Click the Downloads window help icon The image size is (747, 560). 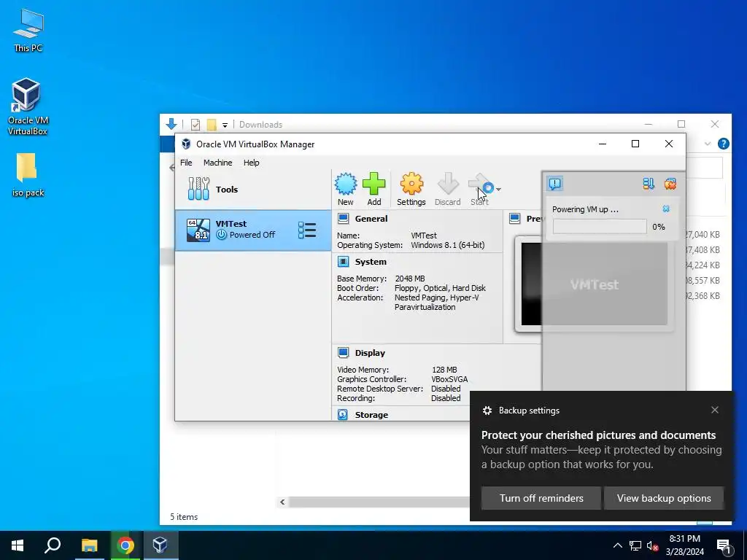coord(723,144)
